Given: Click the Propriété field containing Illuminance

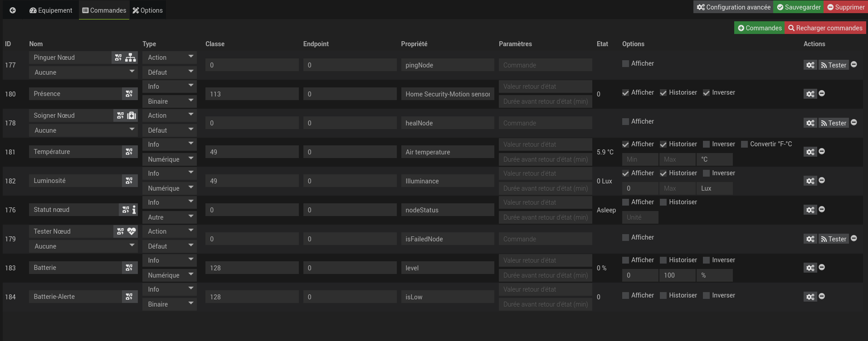Looking at the screenshot, I should (x=447, y=181).
